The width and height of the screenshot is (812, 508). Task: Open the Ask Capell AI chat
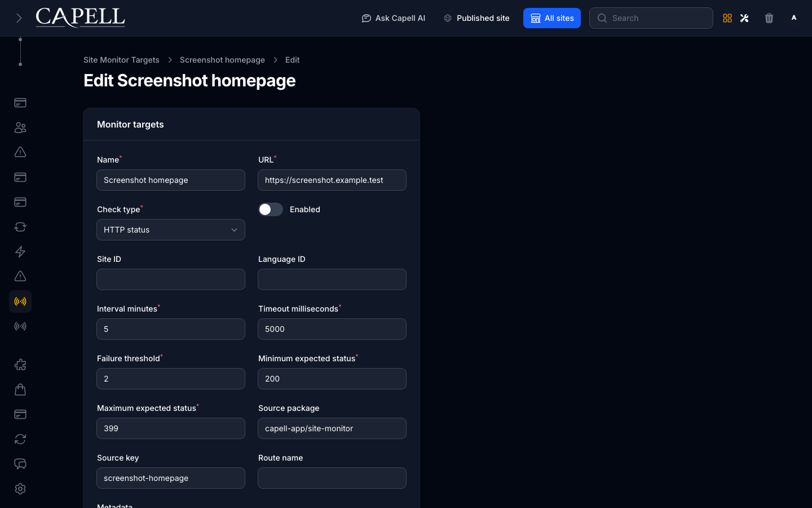394,18
